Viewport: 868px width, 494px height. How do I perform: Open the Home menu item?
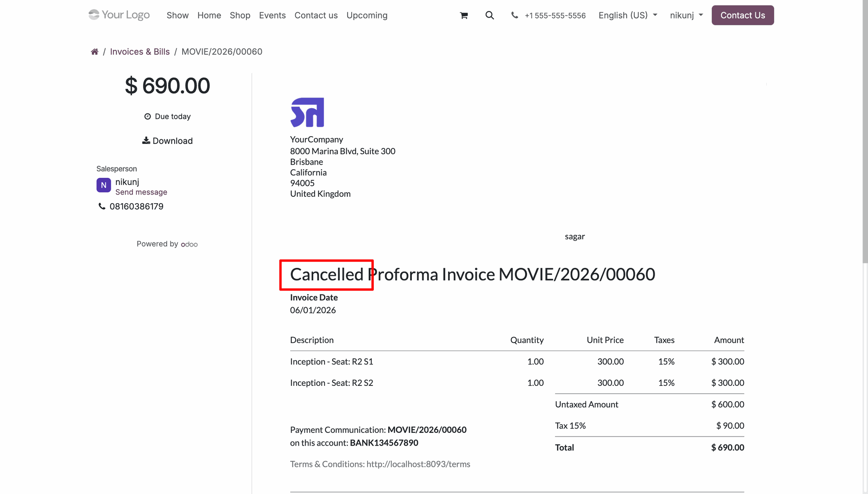209,15
